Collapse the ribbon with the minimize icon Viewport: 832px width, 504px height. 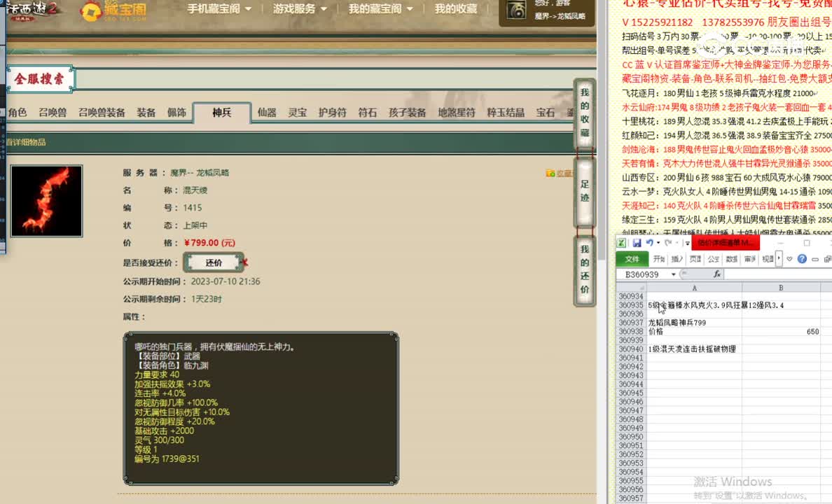point(814,258)
